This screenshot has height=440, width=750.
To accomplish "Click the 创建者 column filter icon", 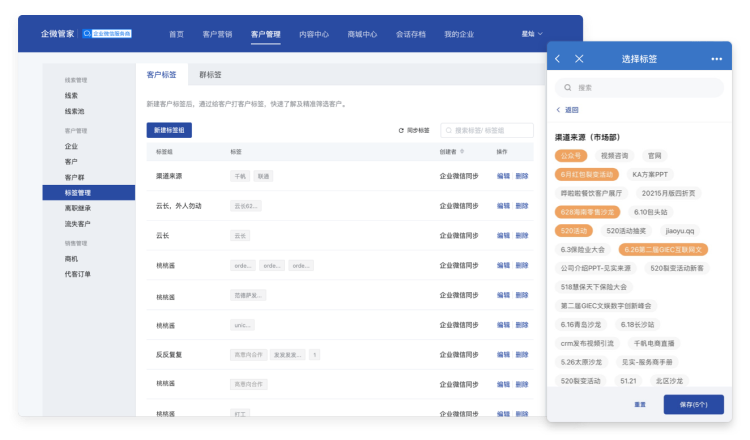I will coord(463,152).
